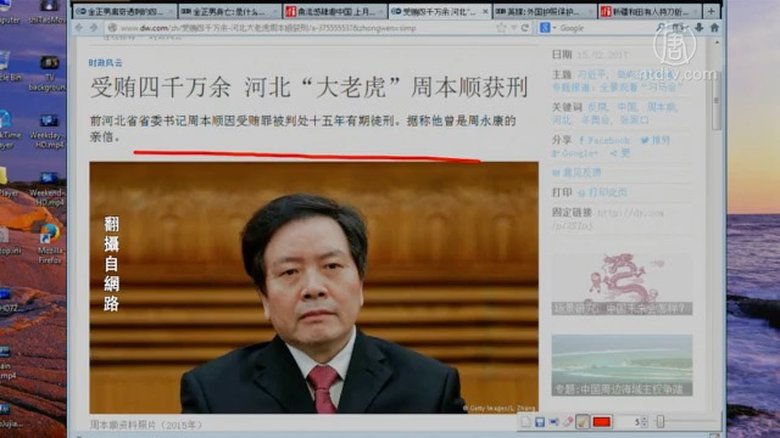
Task: Select the brush drawing tool icon
Action: [582, 422]
